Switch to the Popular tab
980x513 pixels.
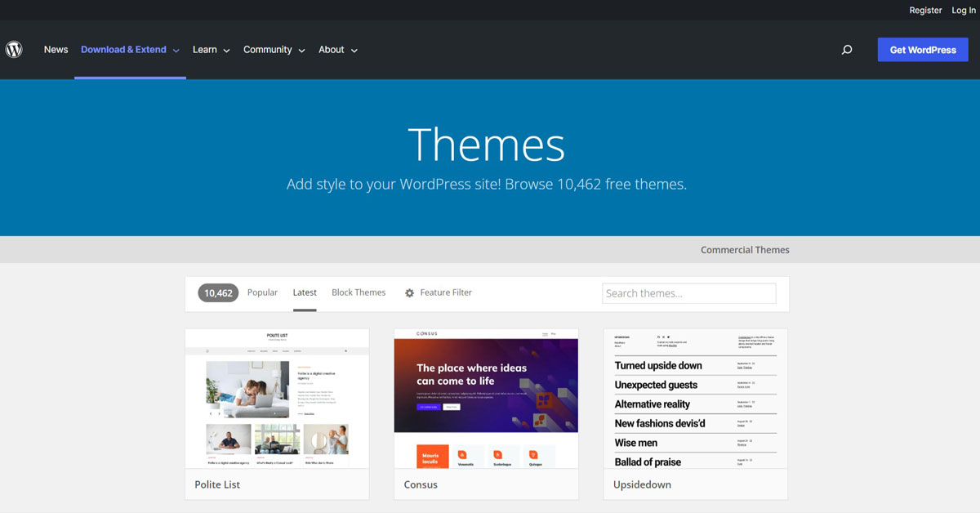(x=263, y=292)
